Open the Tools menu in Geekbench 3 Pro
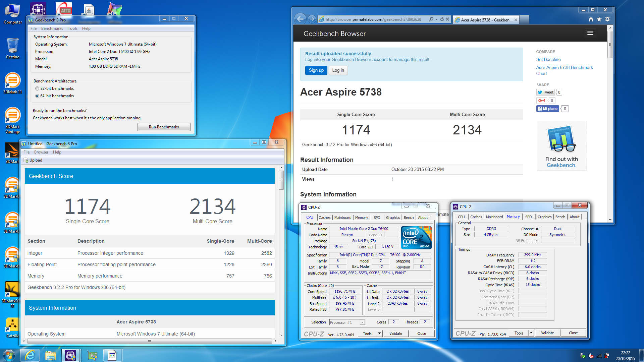644x362 pixels. (72, 28)
